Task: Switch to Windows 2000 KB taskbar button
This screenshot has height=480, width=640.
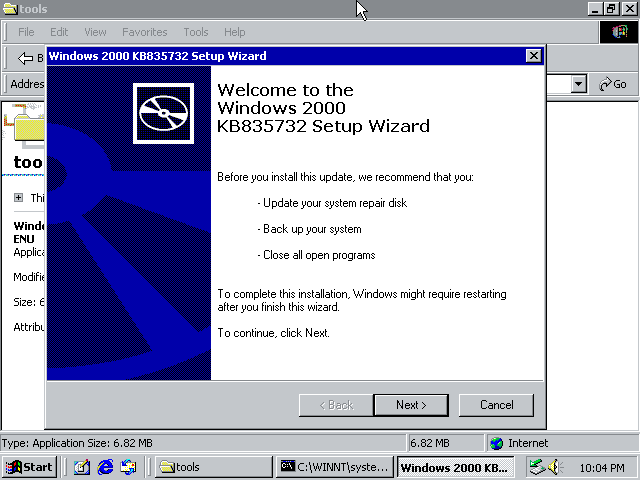Action: (x=455, y=467)
